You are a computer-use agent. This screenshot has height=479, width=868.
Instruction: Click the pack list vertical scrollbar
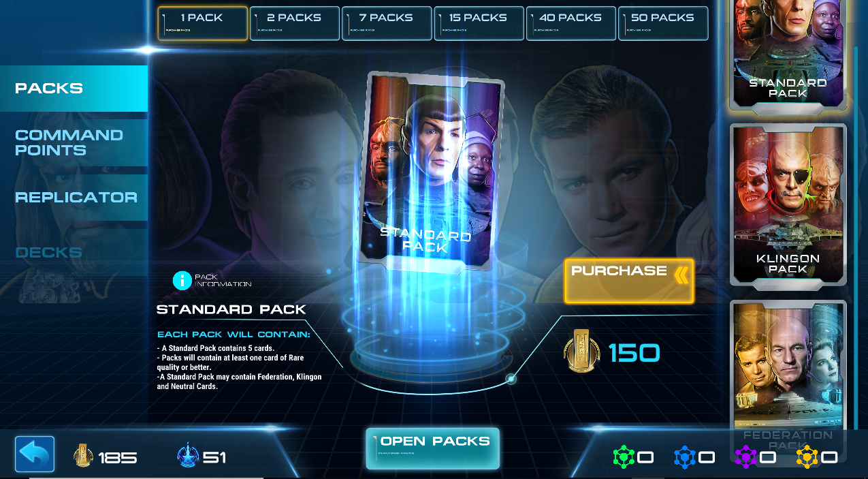856,238
